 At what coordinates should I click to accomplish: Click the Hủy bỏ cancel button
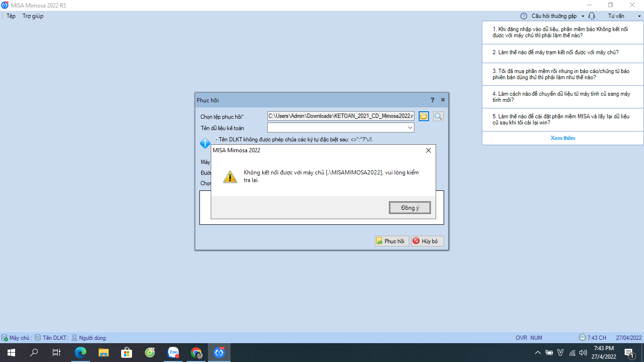pyautogui.click(x=428, y=241)
